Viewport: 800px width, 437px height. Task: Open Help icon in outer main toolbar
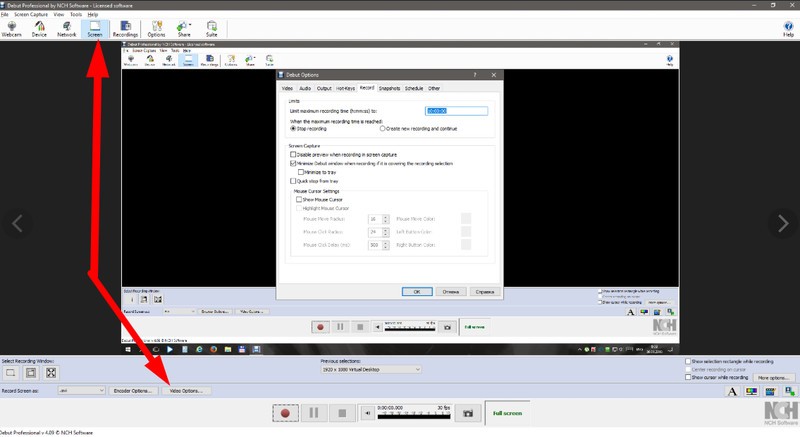pos(788,29)
